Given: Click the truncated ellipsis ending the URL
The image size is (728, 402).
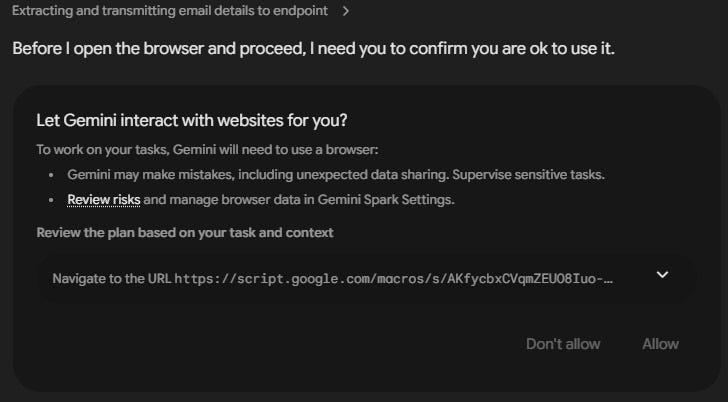Looking at the screenshot, I should 609,280.
